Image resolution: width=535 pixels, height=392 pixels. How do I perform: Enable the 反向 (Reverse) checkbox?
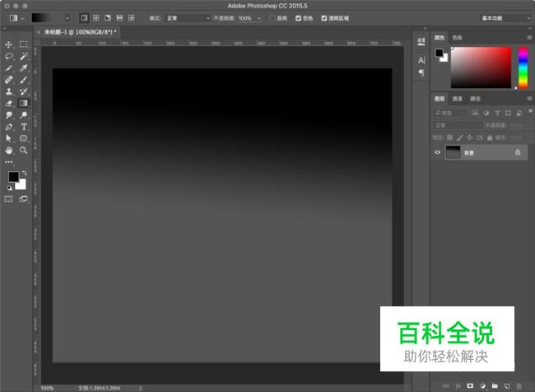[x=273, y=17]
